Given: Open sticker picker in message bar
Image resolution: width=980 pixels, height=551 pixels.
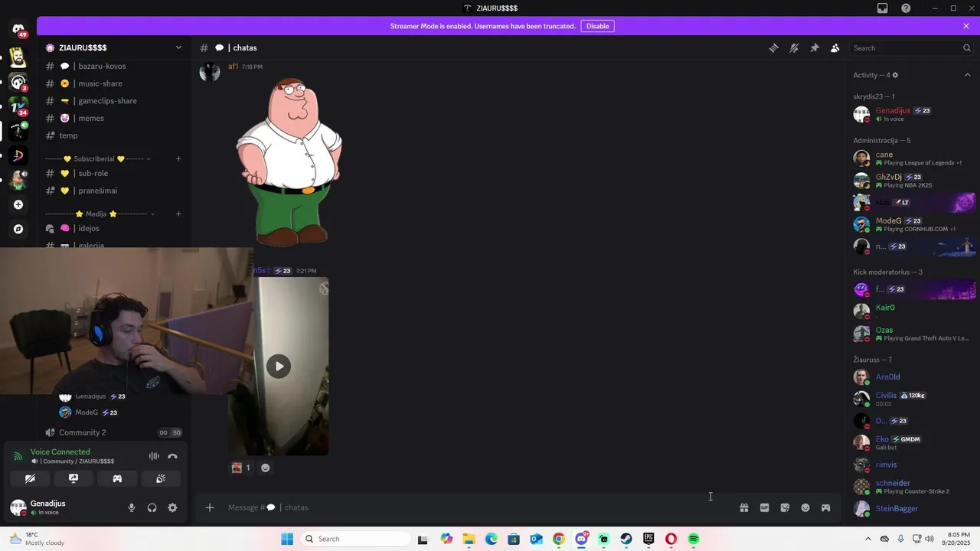Looking at the screenshot, I should coord(785,507).
